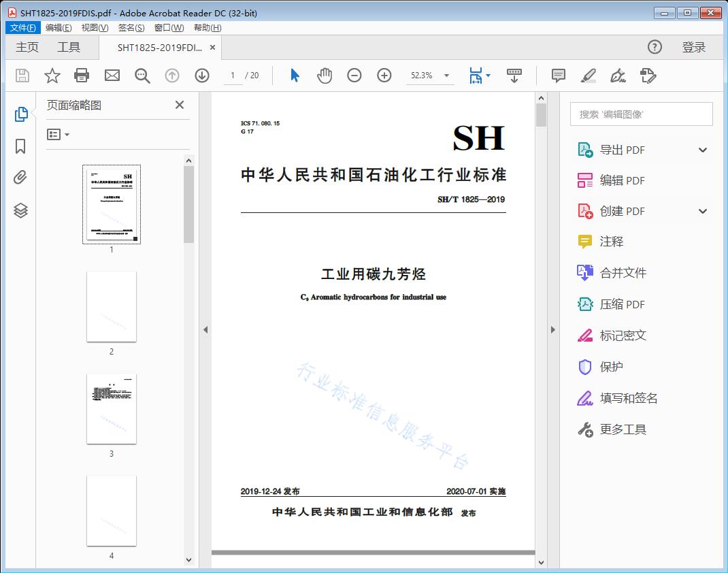Add the file to starred favorites

tap(52, 76)
